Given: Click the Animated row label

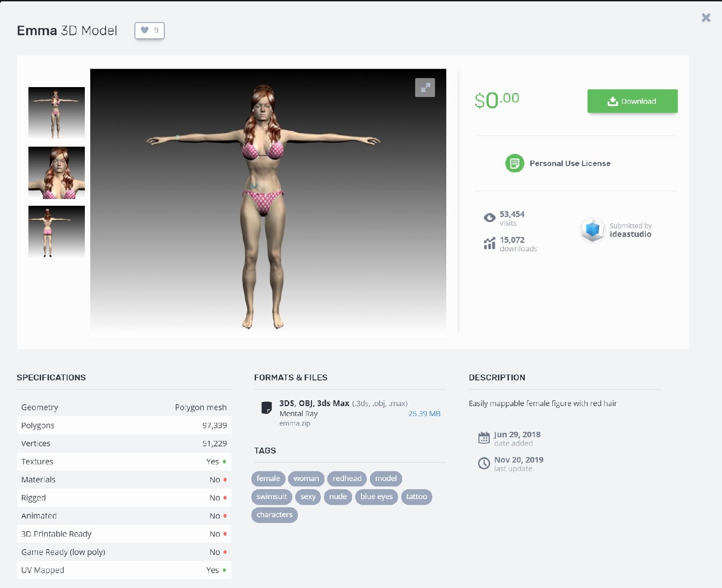Looking at the screenshot, I should coord(39,516).
